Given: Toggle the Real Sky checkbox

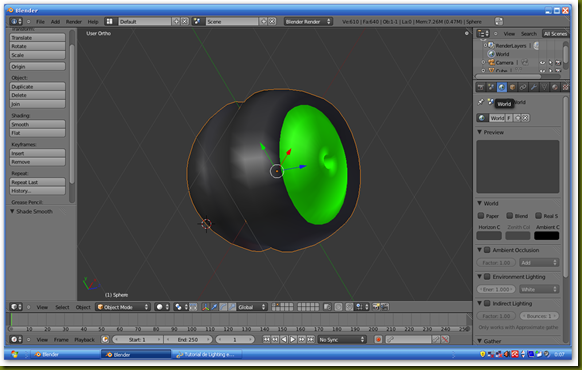Looking at the screenshot, I should pos(538,216).
